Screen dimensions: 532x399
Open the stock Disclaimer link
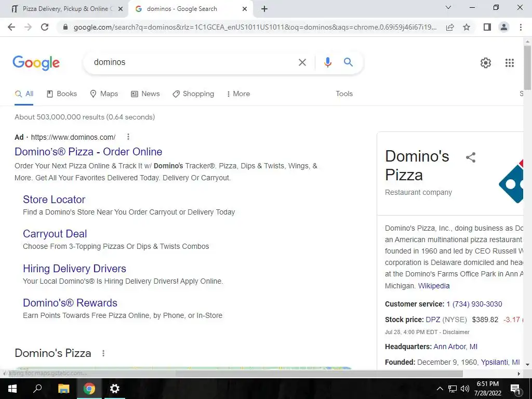point(456,332)
